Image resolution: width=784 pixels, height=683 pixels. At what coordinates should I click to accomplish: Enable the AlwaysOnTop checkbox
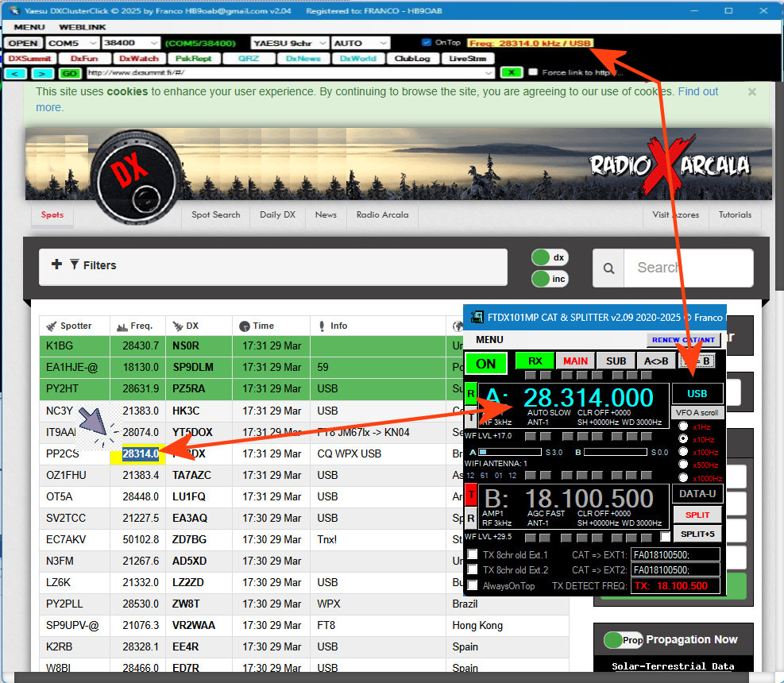(x=473, y=586)
